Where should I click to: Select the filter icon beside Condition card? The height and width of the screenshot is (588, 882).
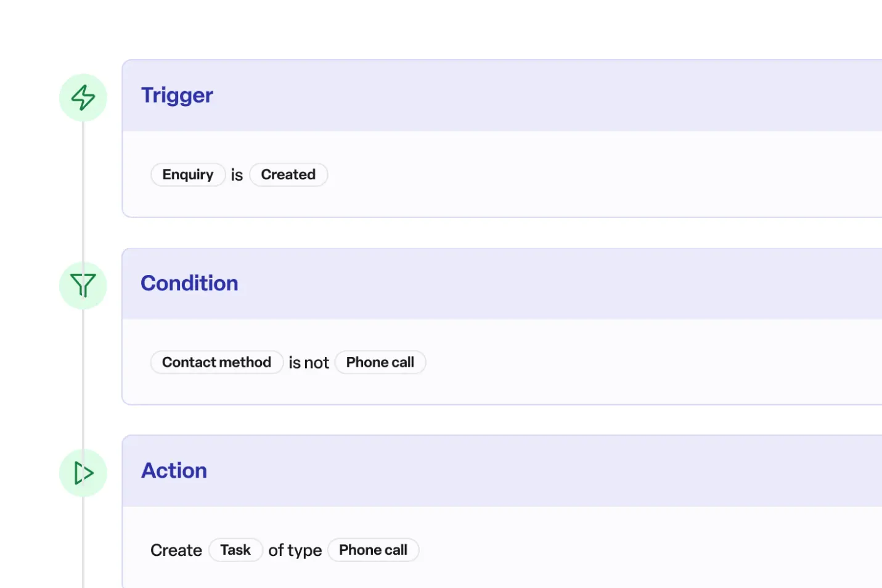pyautogui.click(x=83, y=285)
